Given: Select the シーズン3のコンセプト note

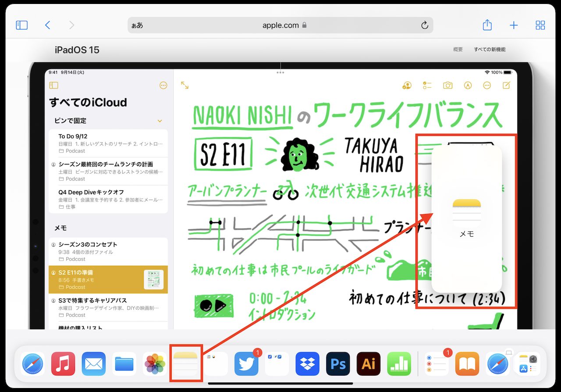Looking at the screenshot, I should point(108,252).
